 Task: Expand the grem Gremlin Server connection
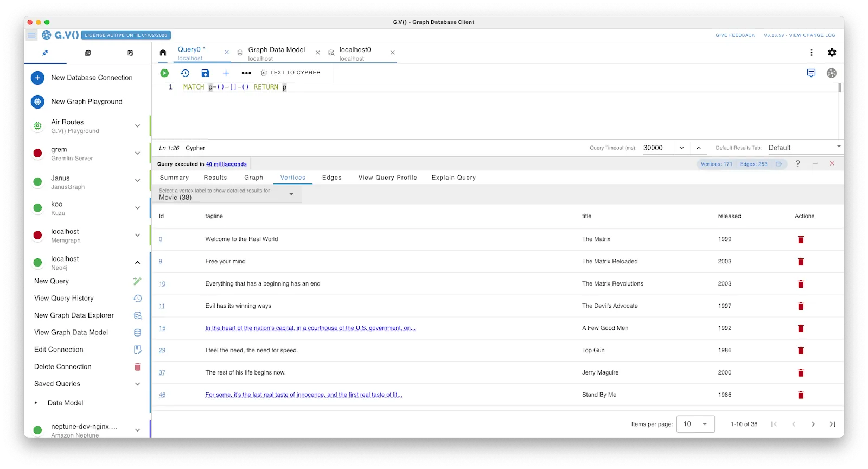click(x=138, y=153)
